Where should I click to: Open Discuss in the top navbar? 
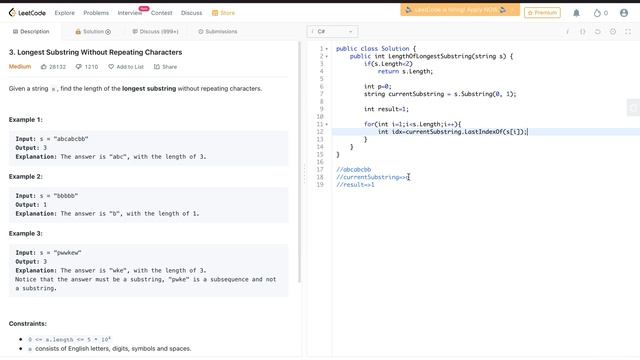coord(191,13)
